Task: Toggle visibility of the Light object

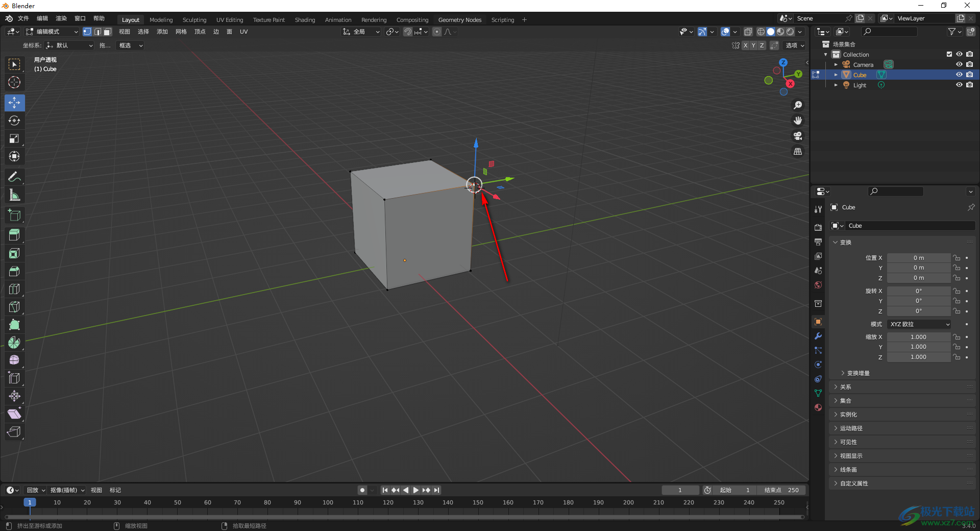Action: [959, 85]
